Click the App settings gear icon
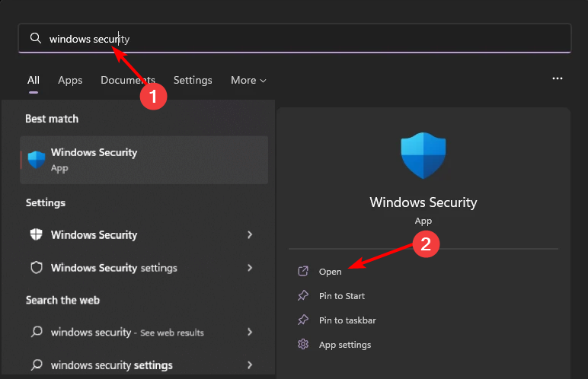Screen dimensions: 588x379 click(x=302, y=345)
